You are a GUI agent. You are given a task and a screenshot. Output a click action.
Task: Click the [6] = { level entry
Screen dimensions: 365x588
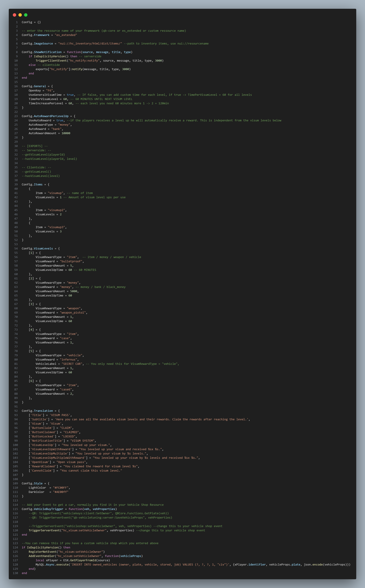[x=35, y=381]
